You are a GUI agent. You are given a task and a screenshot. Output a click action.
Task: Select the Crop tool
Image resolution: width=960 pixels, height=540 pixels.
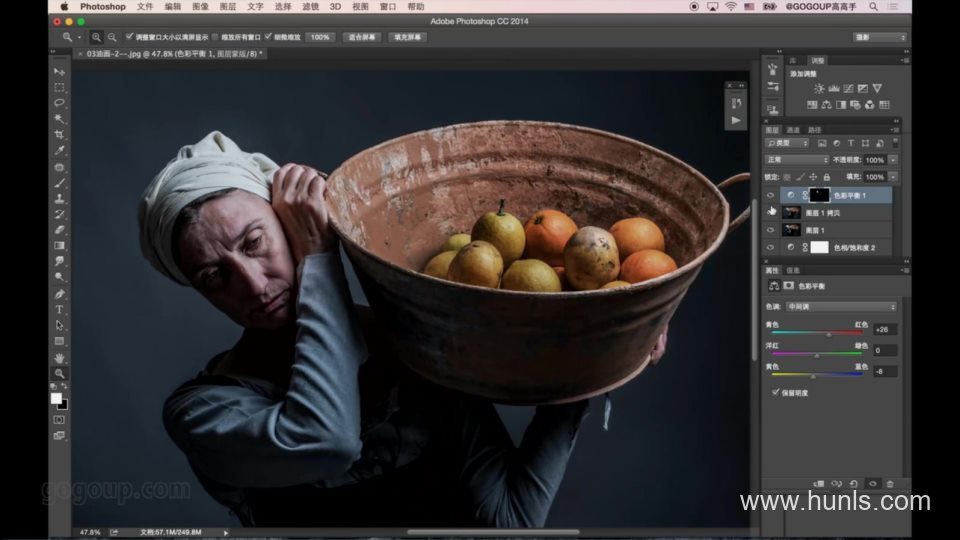point(59,135)
